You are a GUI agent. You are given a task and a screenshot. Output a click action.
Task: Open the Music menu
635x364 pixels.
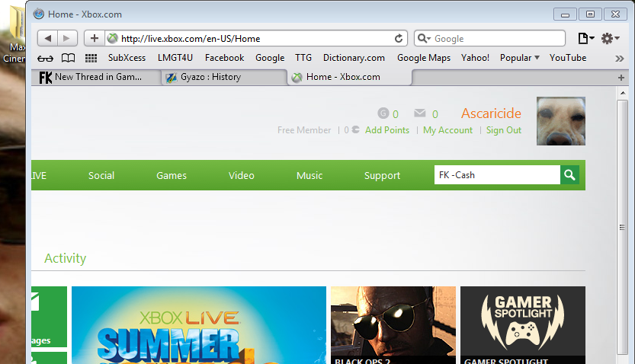click(x=309, y=176)
